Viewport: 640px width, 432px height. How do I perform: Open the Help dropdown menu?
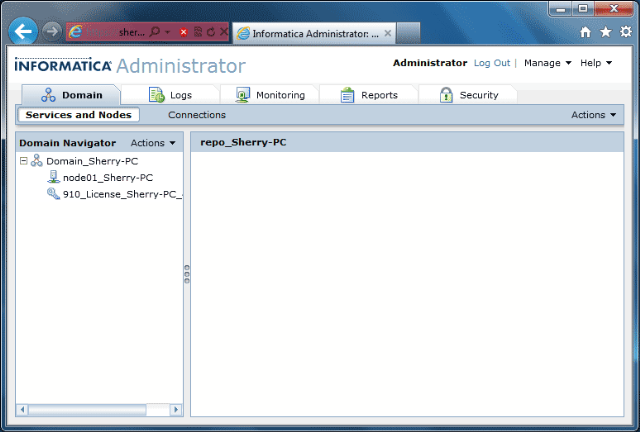pyautogui.click(x=596, y=63)
